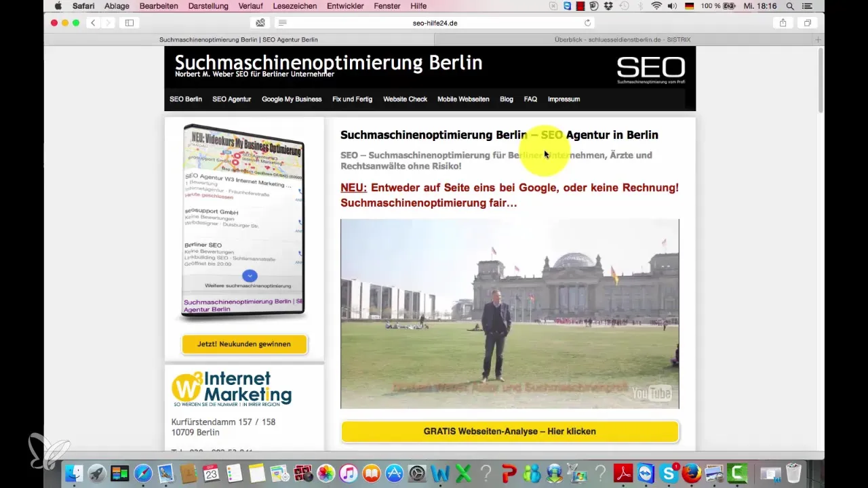Image resolution: width=868 pixels, height=488 pixels.
Task: Open Firefox in the Dock
Action: click(x=692, y=472)
